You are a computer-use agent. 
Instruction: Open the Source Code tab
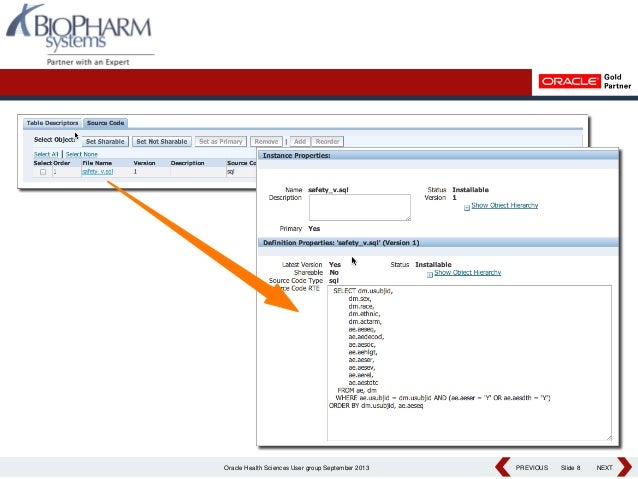105,123
